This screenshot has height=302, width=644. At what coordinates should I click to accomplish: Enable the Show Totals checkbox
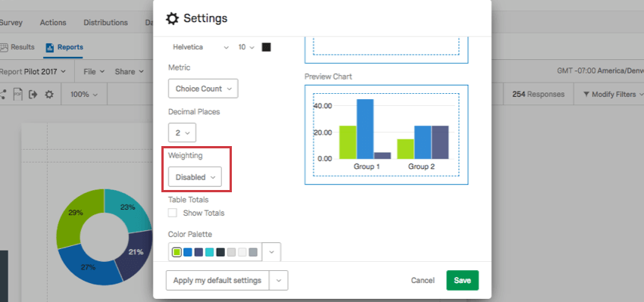point(173,213)
